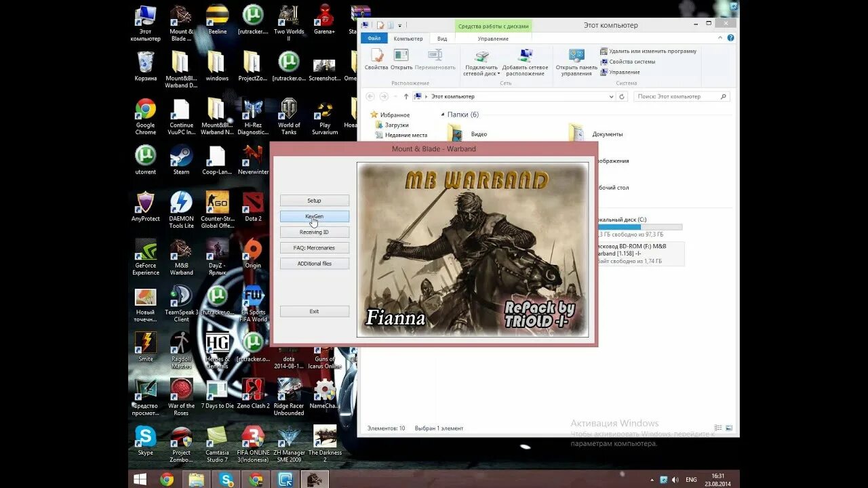Image resolution: width=868 pixels, height=488 pixels.
Task: Select the EA Sports FIFA World icon
Action: click(253, 303)
